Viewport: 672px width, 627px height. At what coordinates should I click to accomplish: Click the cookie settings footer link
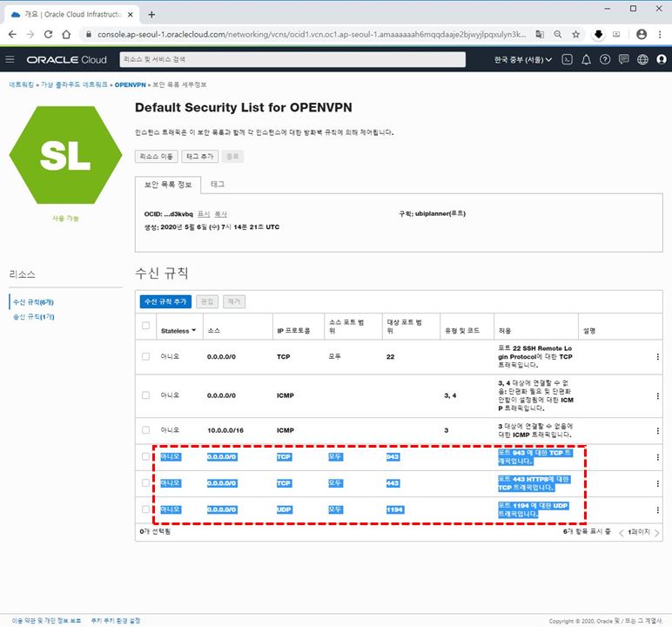[x=116, y=621]
